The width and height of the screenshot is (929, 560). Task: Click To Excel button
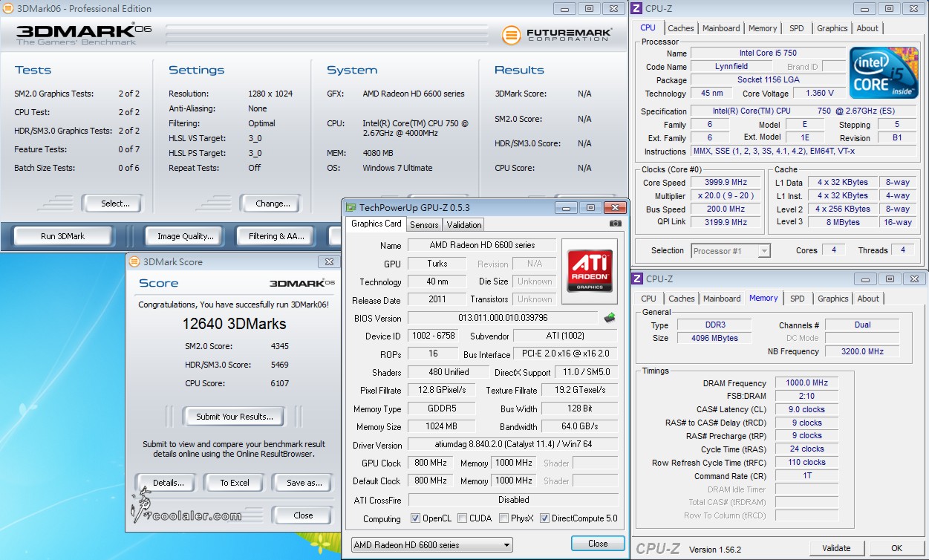click(235, 483)
